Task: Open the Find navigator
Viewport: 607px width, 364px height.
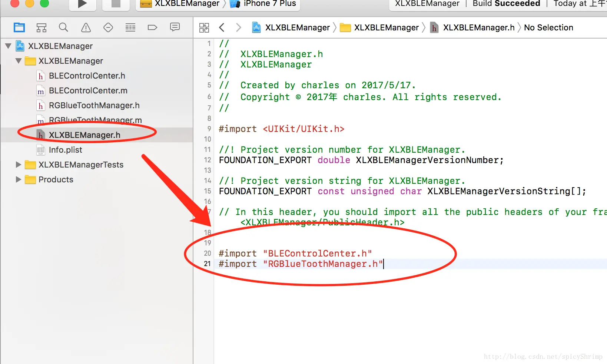Action: (x=63, y=27)
